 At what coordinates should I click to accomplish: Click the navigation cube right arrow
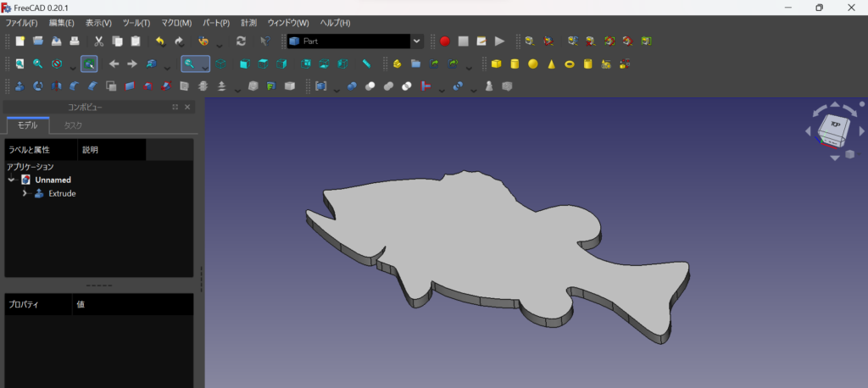coord(861,131)
